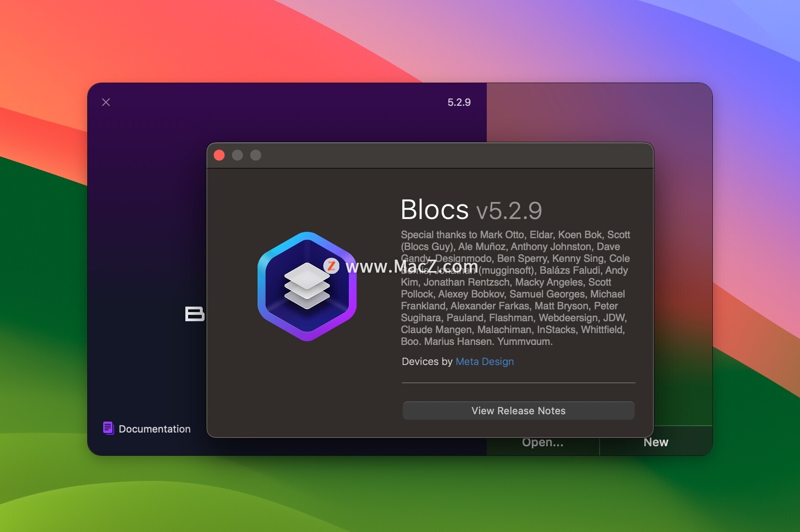Viewport: 800px width, 532px height.
Task: Open the Meta Design link
Action: [x=484, y=361]
